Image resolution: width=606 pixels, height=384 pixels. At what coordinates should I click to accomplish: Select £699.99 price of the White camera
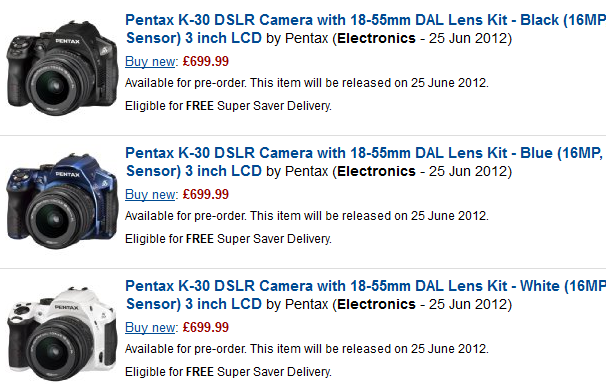[x=206, y=327]
